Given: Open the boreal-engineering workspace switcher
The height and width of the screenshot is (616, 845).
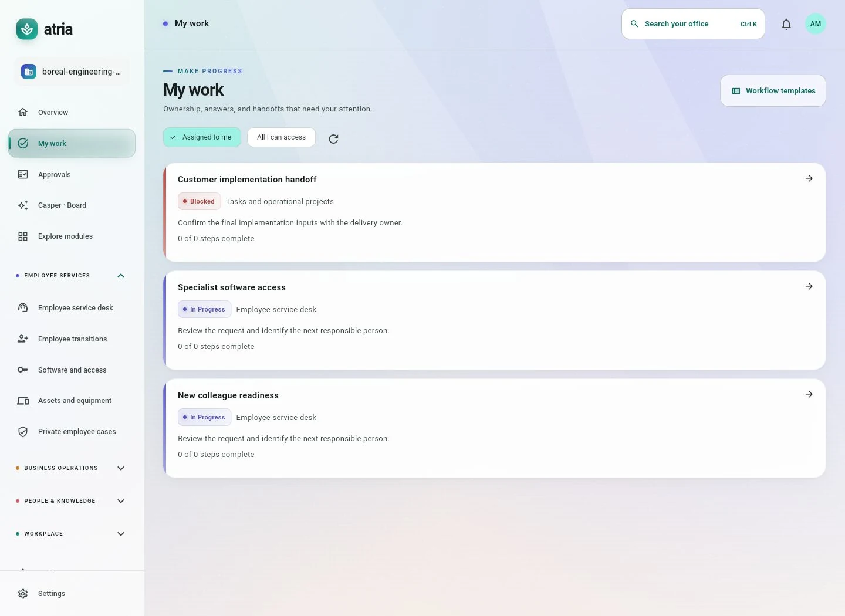Looking at the screenshot, I should pos(72,72).
